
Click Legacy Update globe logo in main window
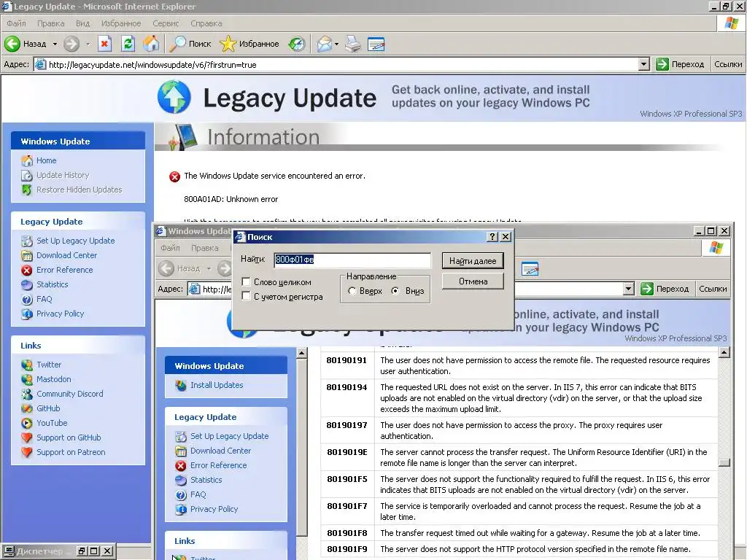(174, 97)
